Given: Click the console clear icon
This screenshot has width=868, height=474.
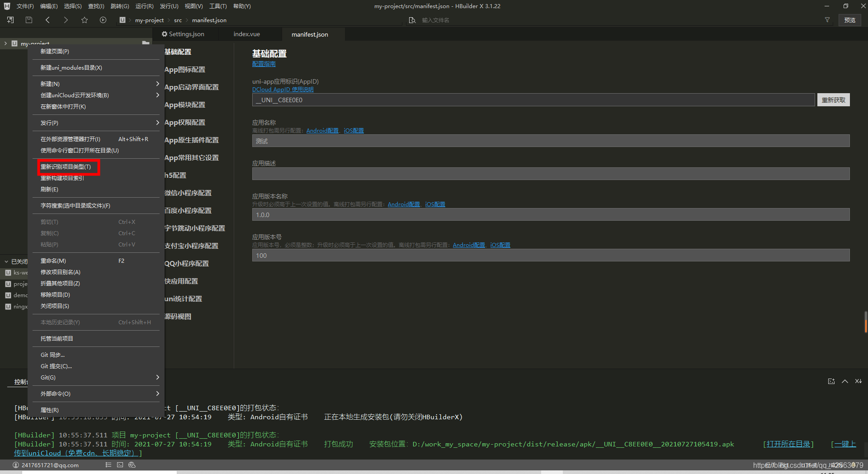Looking at the screenshot, I should pos(859,381).
